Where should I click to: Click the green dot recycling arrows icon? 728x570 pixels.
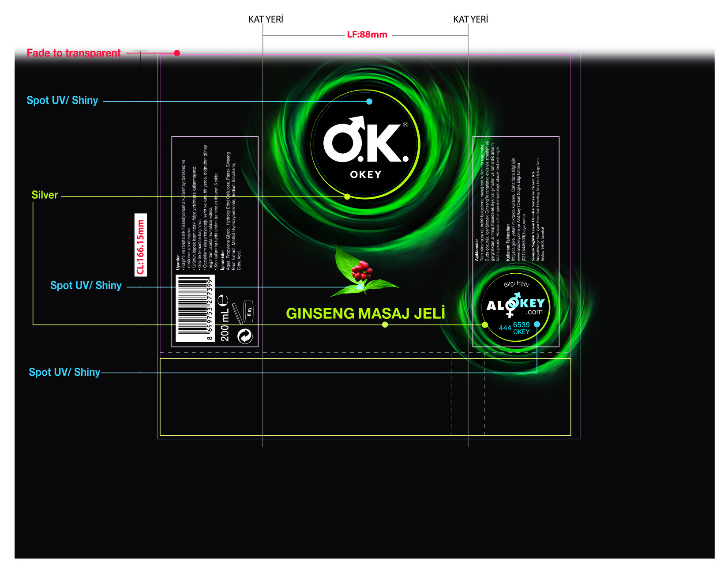[245, 336]
